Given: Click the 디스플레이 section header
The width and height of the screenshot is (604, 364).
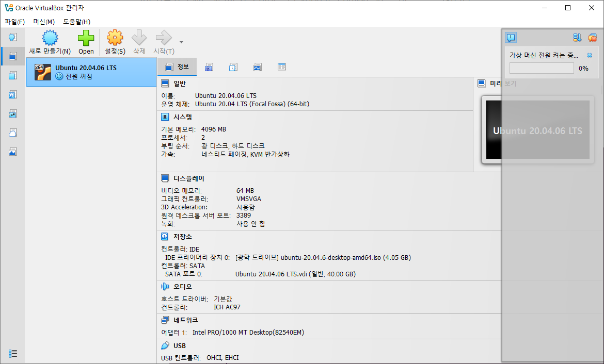Looking at the screenshot, I should pyautogui.click(x=189, y=178).
